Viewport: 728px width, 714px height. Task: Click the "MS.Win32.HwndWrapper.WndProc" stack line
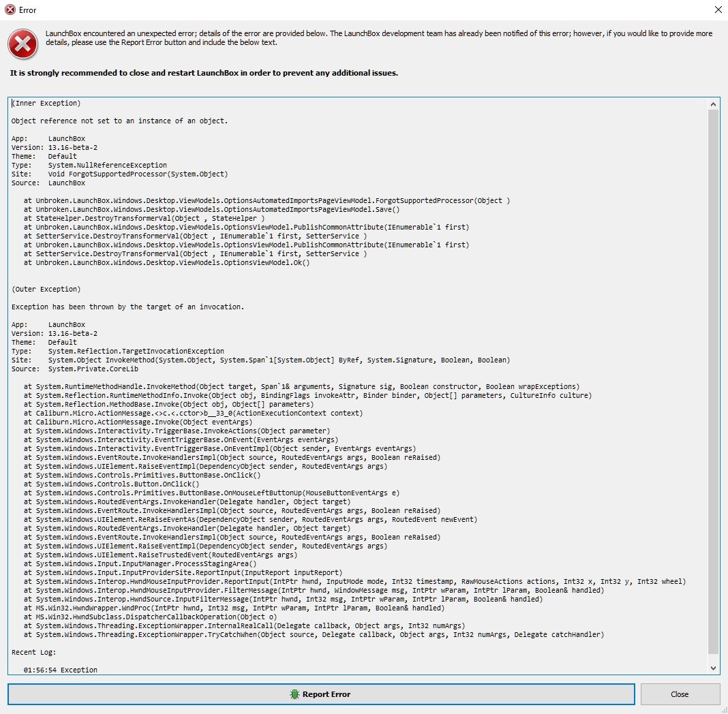pos(234,608)
